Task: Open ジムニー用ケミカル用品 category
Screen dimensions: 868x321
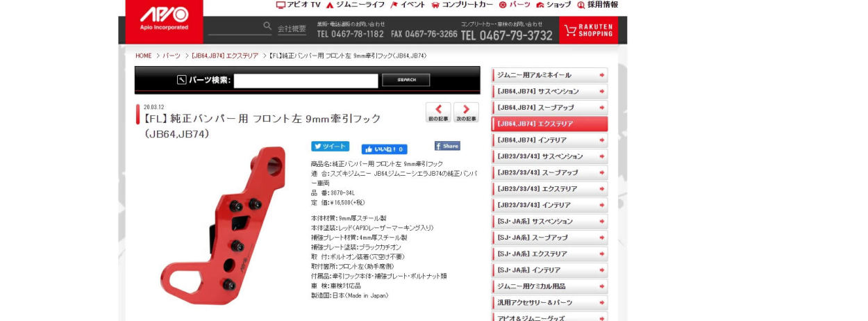Action: coord(549,286)
